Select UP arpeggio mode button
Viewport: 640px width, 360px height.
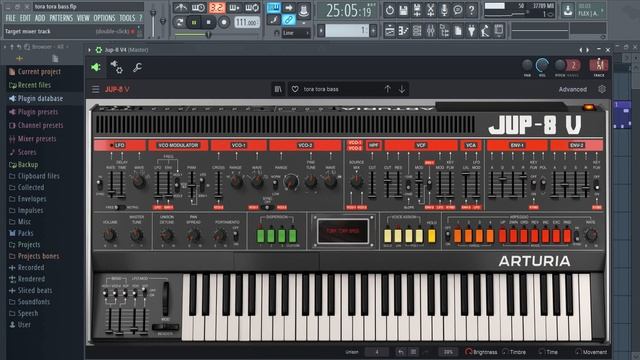502,236
